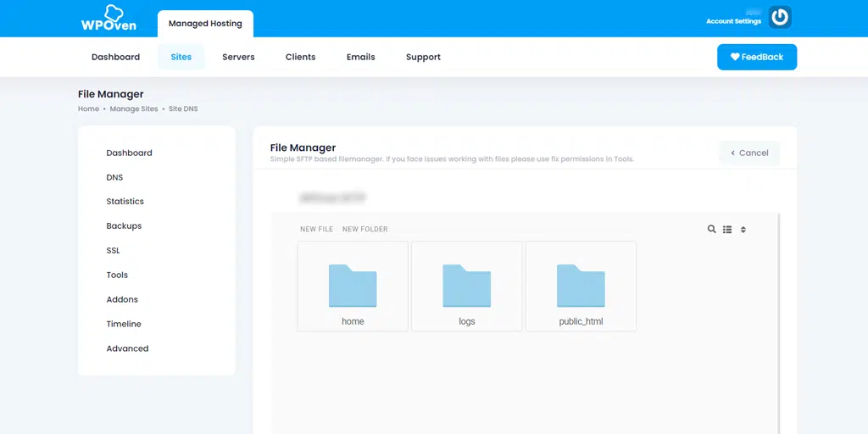Open the Emails navigation item
This screenshot has width=868, height=434.
tap(361, 57)
